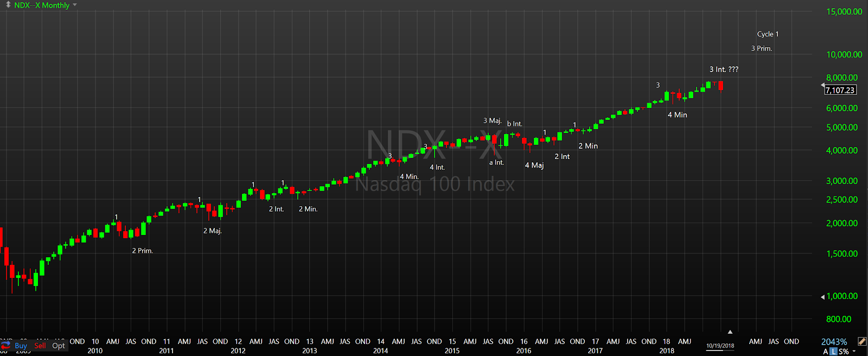This screenshot has width=868, height=356.
Task: Click the '2 Min' annotation near 2017
Action: tap(588, 146)
